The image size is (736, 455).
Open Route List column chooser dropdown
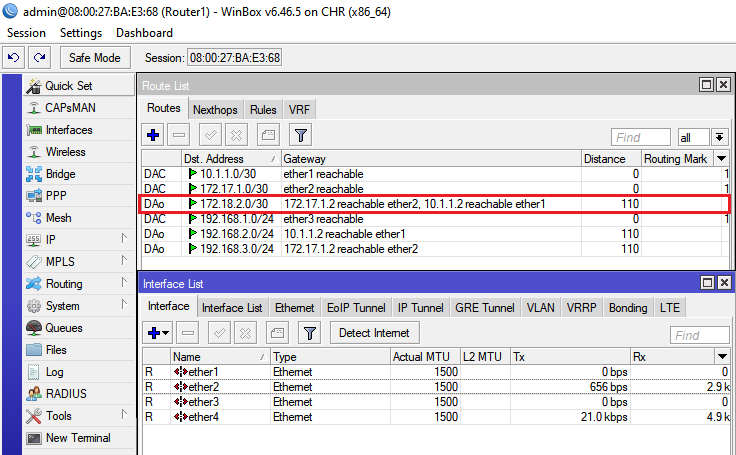[x=722, y=159]
